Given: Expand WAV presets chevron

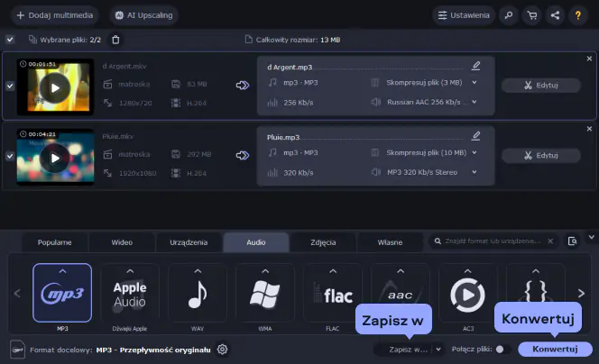Looking at the screenshot, I should 198,271.
